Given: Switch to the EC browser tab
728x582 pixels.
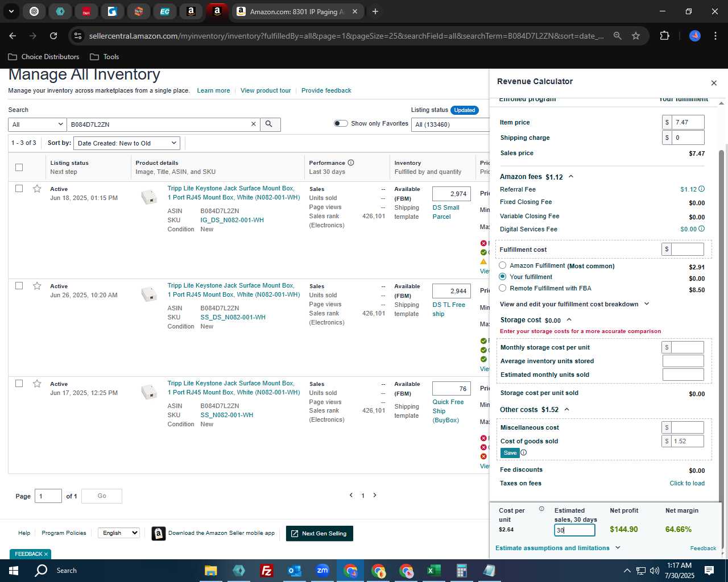Looking at the screenshot, I should tap(164, 11).
